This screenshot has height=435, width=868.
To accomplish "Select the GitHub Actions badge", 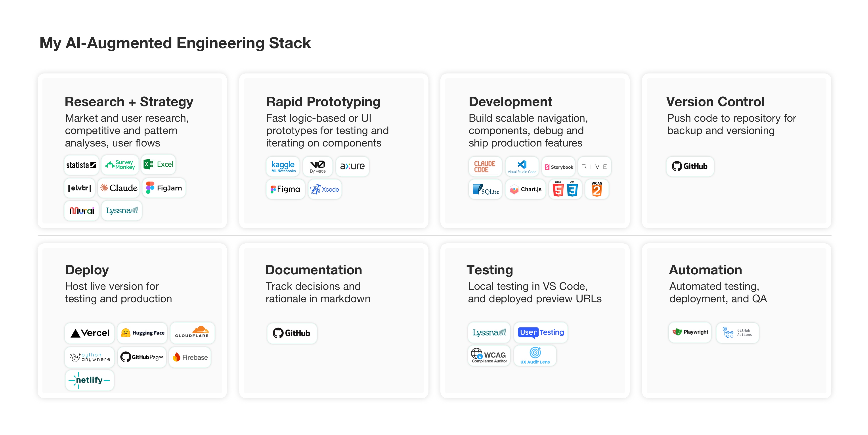I will pos(737,333).
